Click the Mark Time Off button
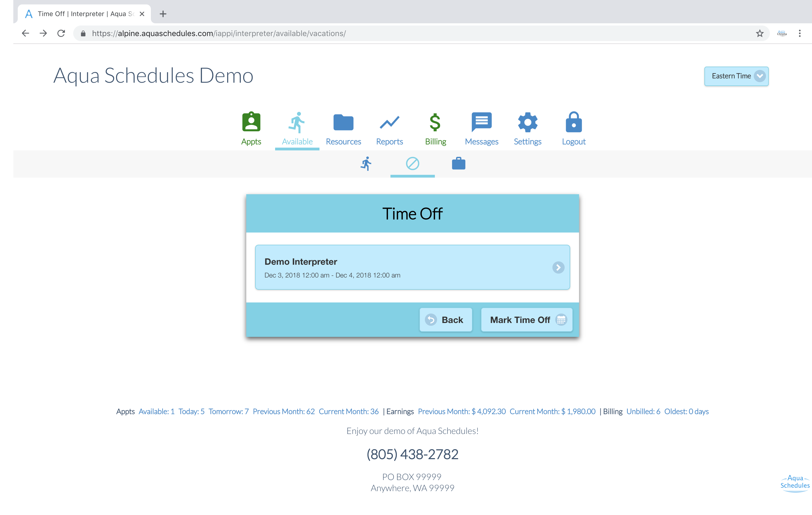This screenshot has height=515, width=812. click(526, 320)
